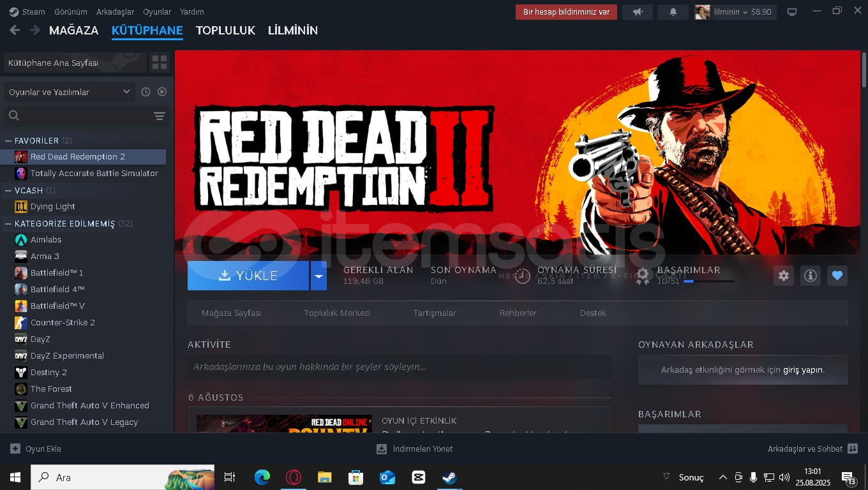Open the Görünüm menu

(71, 11)
